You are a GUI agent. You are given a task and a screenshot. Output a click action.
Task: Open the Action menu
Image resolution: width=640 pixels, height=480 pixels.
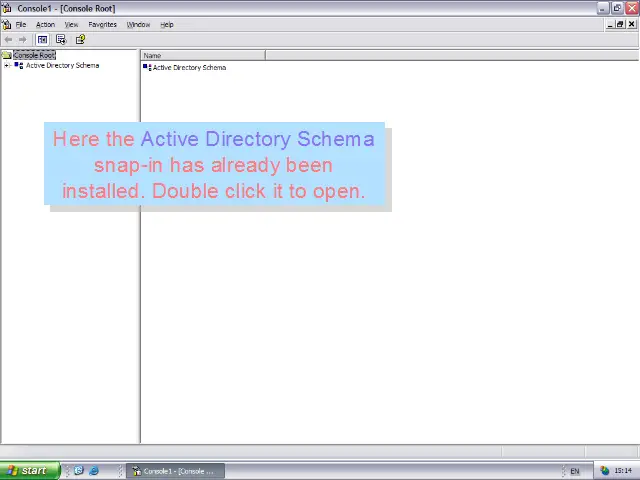pos(45,24)
